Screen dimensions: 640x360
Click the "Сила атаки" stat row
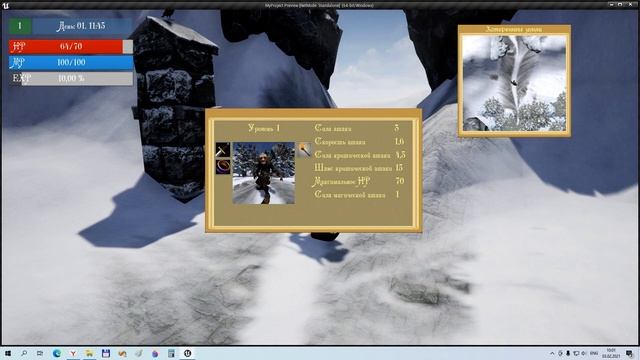click(x=360, y=128)
